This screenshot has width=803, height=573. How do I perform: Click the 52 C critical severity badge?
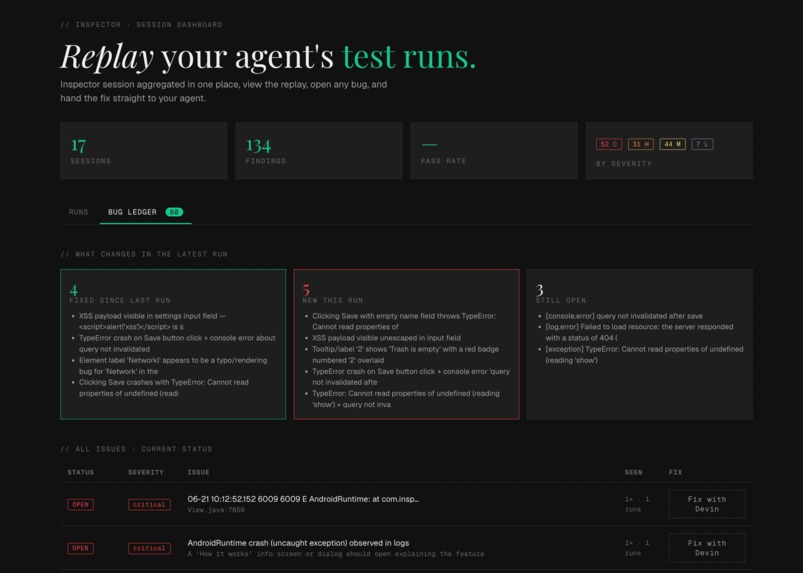point(609,144)
